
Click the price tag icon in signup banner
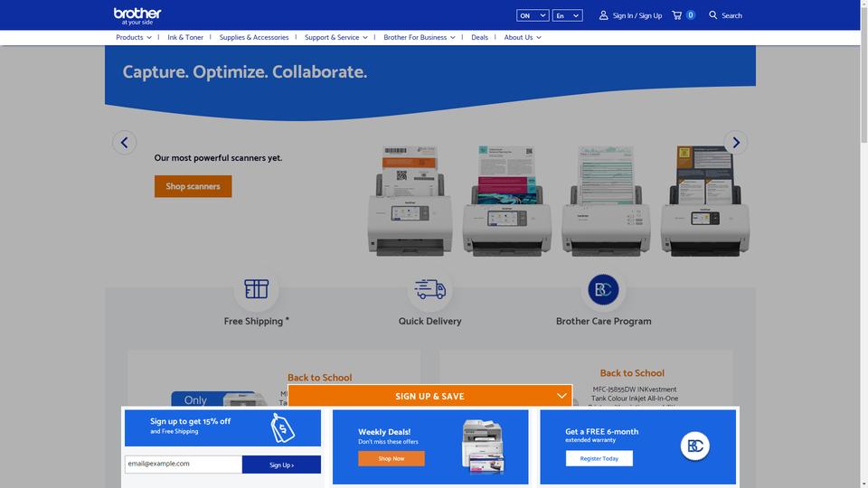click(x=282, y=427)
